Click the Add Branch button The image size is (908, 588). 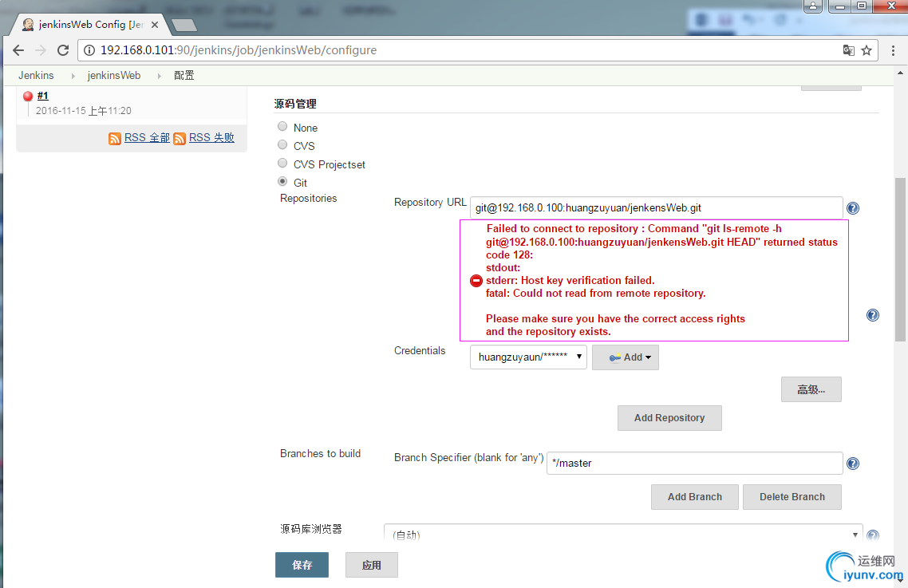(695, 497)
